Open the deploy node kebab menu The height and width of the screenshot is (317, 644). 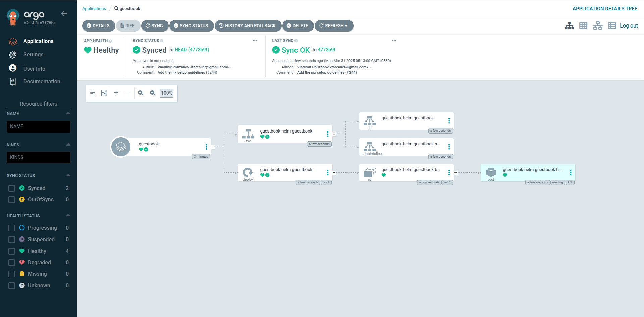328,172
